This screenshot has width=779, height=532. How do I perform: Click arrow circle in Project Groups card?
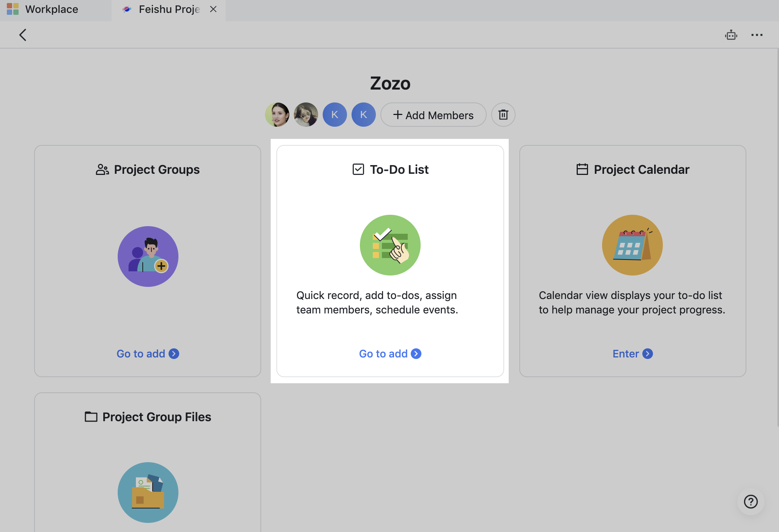pyautogui.click(x=174, y=354)
